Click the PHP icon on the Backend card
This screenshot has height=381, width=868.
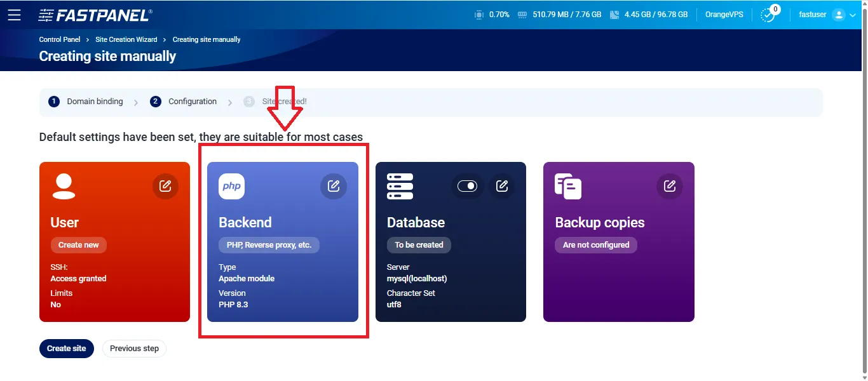(x=231, y=186)
